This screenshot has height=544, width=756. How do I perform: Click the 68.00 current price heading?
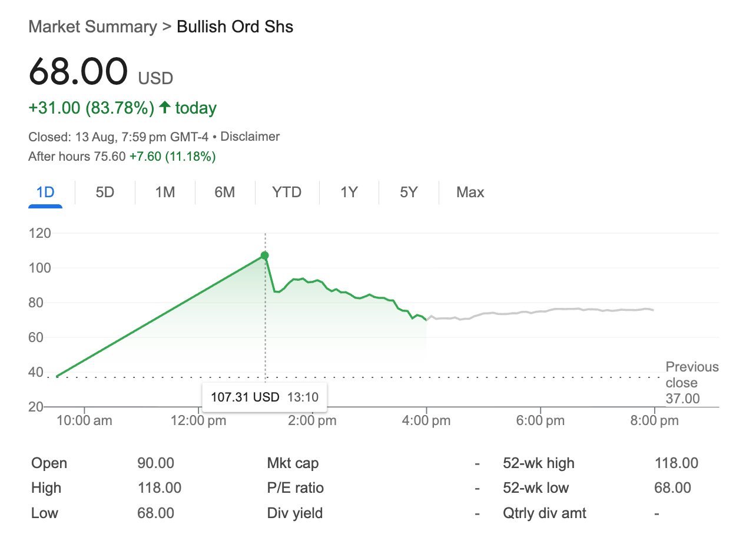pos(78,72)
